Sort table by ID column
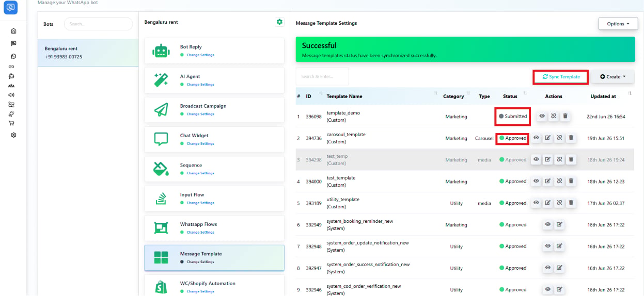This screenshot has width=644, height=296. point(321,93)
